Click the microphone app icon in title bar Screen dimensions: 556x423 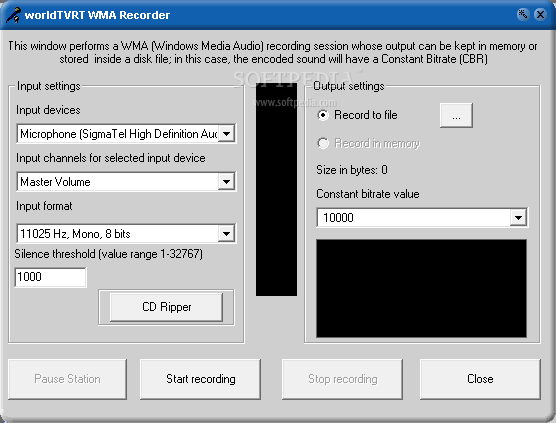coord(13,15)
